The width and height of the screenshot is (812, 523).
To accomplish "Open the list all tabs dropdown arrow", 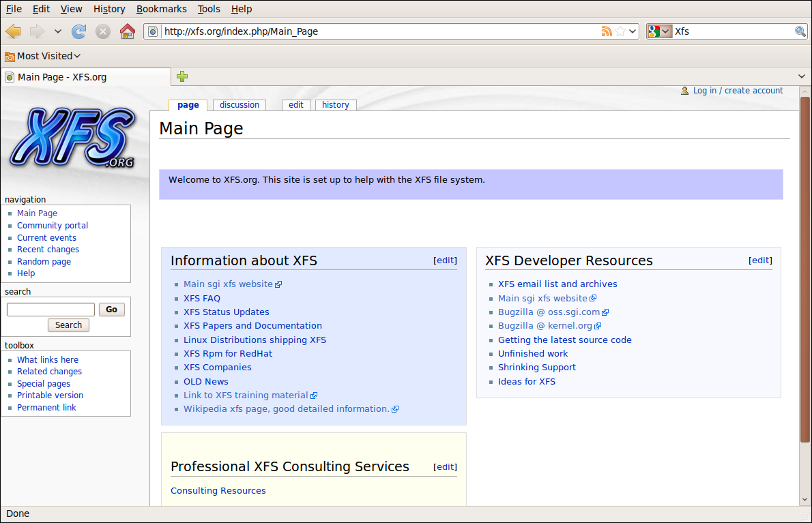I will (802, 76).
